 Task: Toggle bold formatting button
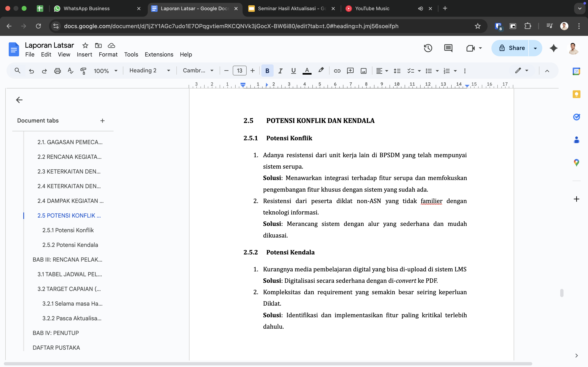(x=267, y=71)
